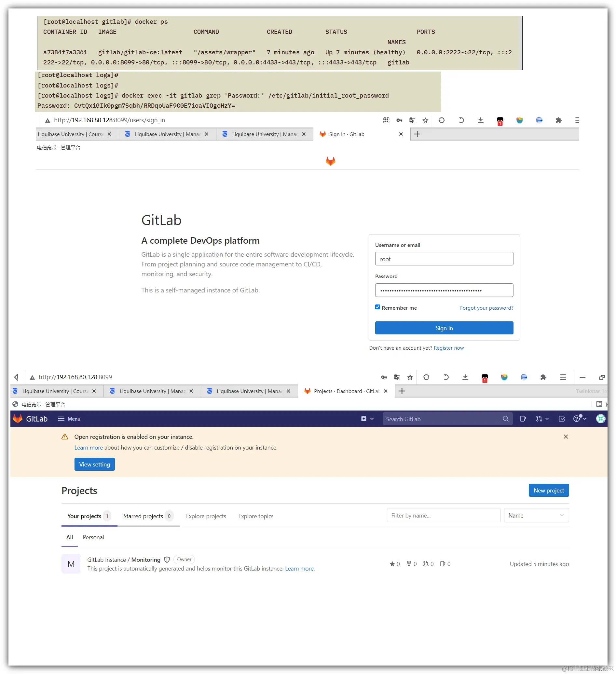
Task: Click the GitLab logo in the purple navbar
Action: tap(17, 419)
